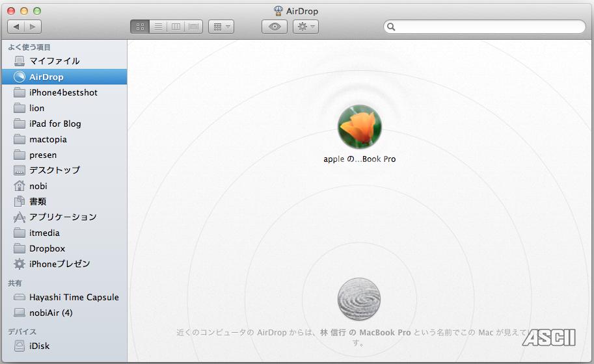Select マイファイル in the sidebar
This screenshot has width=594, height=364.
tap(64, 61)
